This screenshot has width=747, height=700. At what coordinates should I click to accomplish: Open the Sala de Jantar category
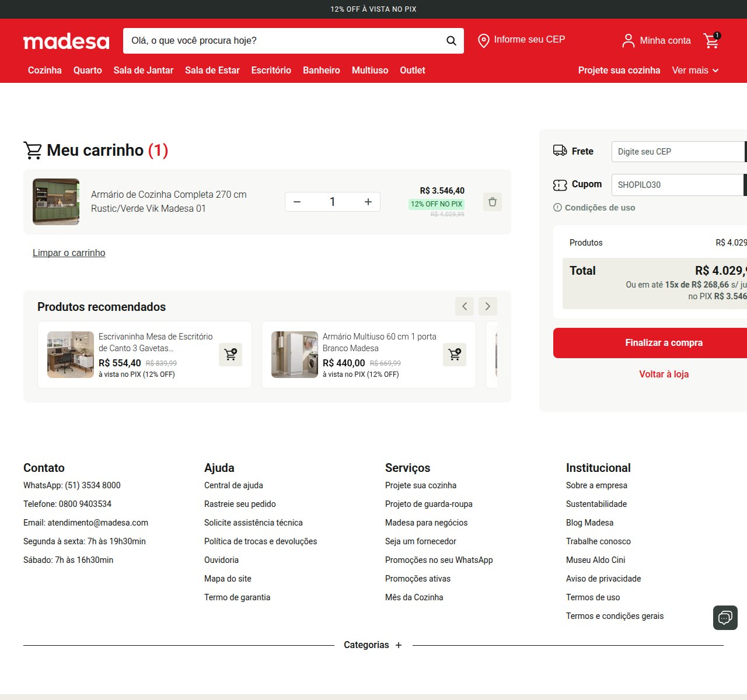144,70
